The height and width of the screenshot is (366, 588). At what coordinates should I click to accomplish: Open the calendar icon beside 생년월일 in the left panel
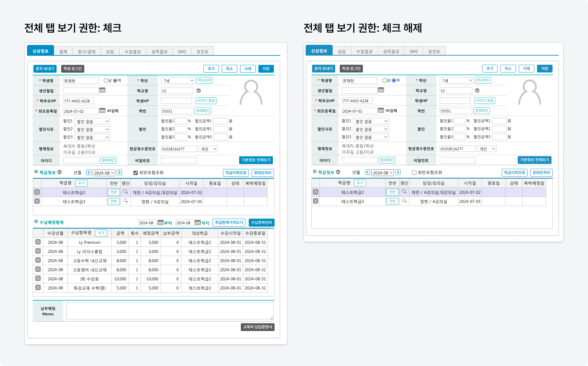102,90
